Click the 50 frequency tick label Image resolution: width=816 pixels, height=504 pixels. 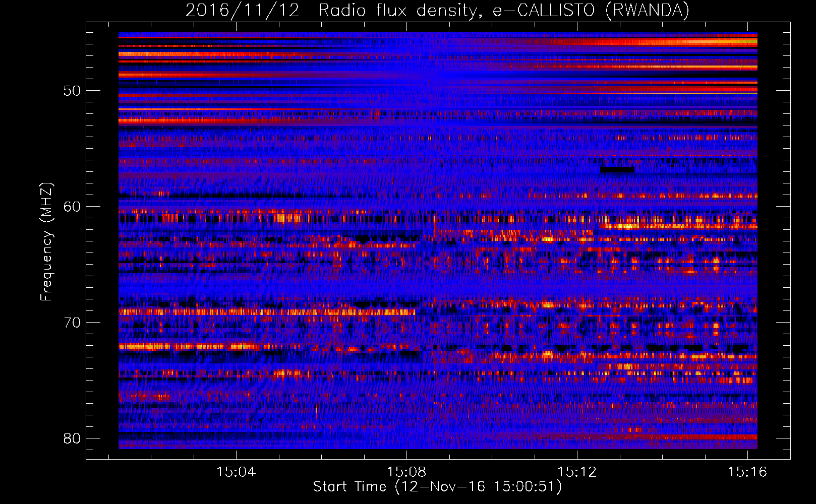[x=72, y=91]
